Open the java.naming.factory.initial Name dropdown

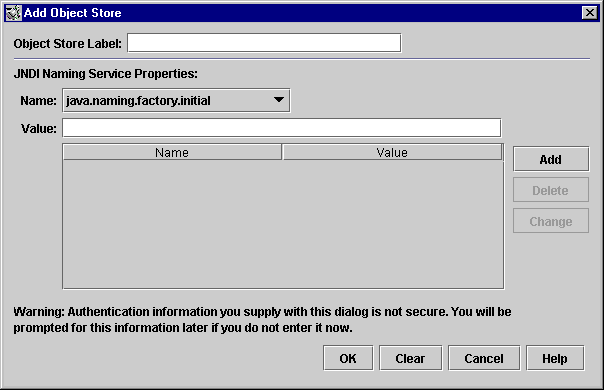pos(176,101)
